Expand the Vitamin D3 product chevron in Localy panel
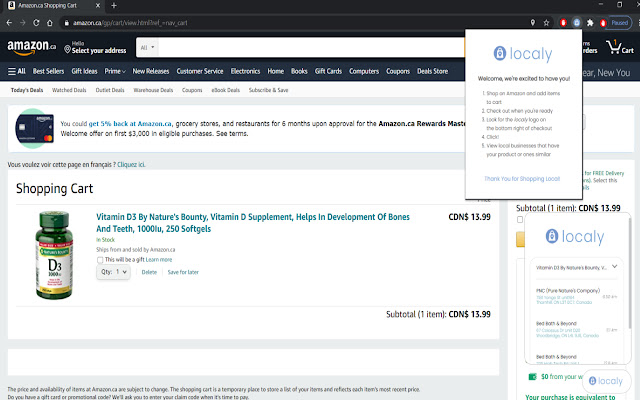 615,267
